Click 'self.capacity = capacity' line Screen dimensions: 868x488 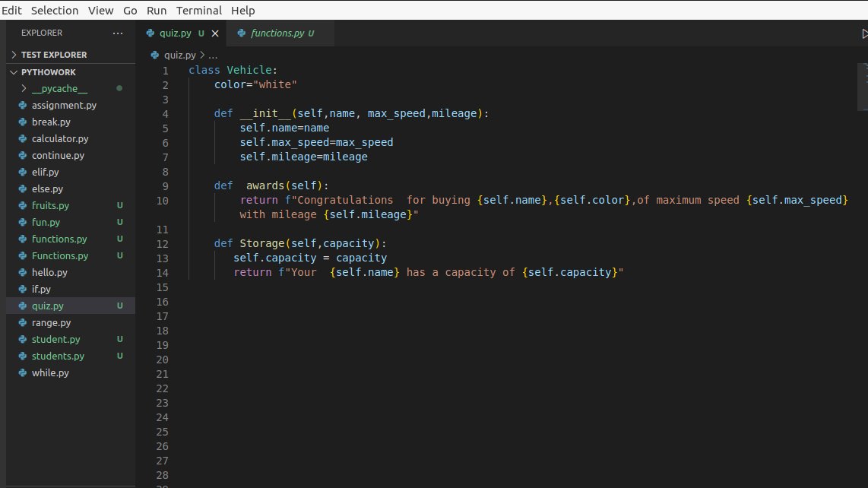coord(310,258)
